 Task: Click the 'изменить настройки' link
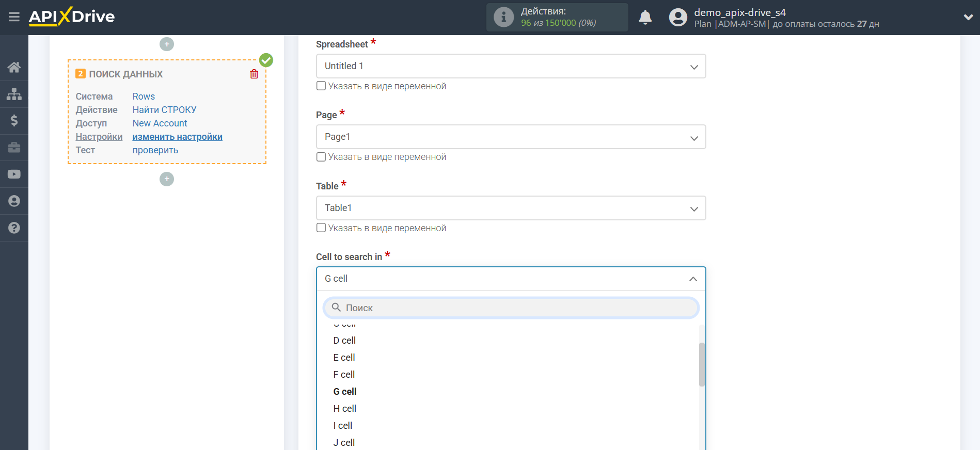(x=177, y=137)
